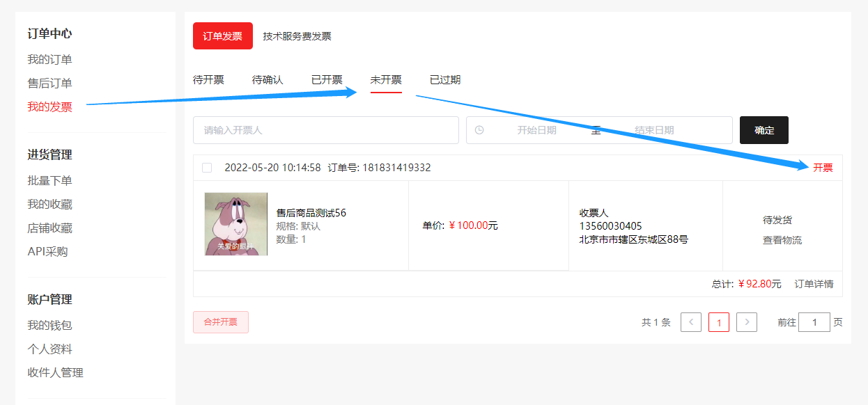Image resolution: width=868 pixels, height=405 pixels.
Task: Click the page jump number box
Action: pos(814,322)
